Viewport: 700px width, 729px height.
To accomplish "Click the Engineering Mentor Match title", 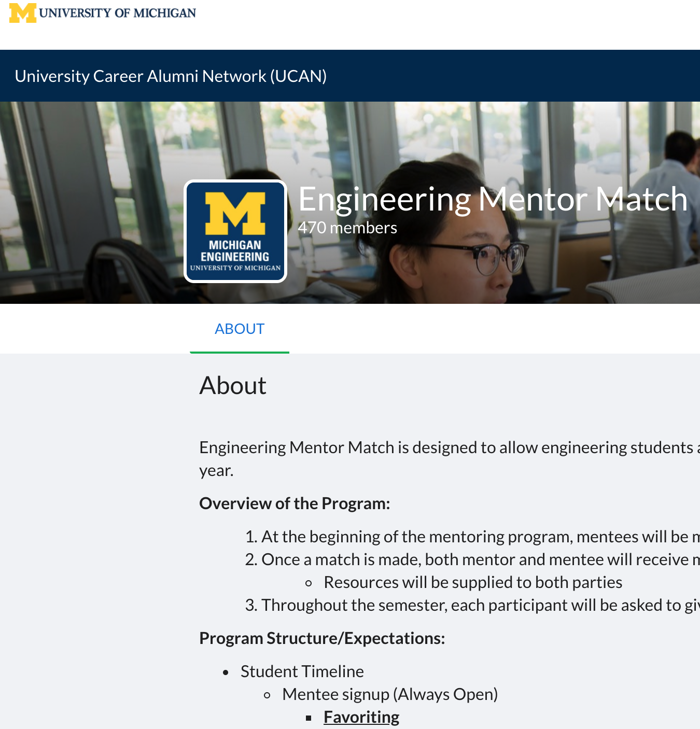I will (x=493, y=199).
